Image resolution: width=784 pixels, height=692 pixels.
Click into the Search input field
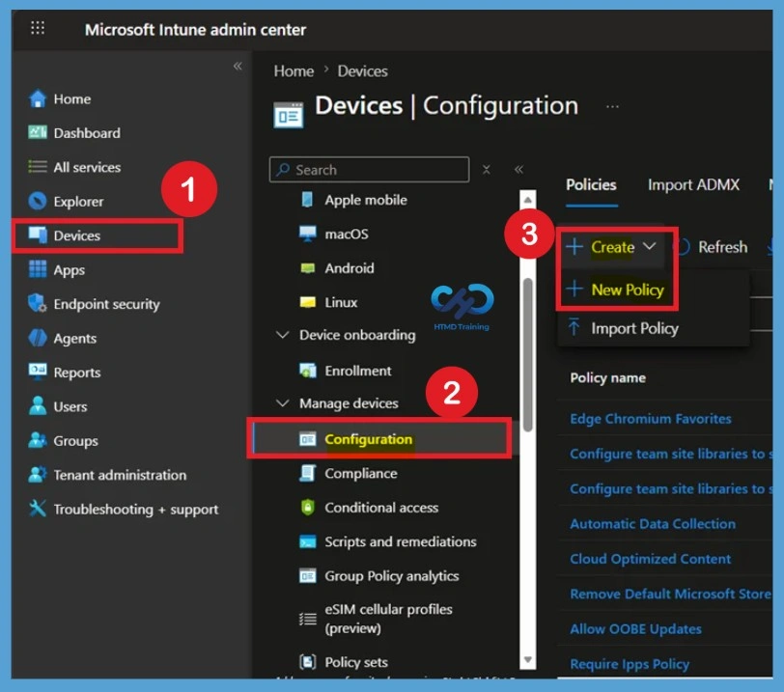coord(369,169)
